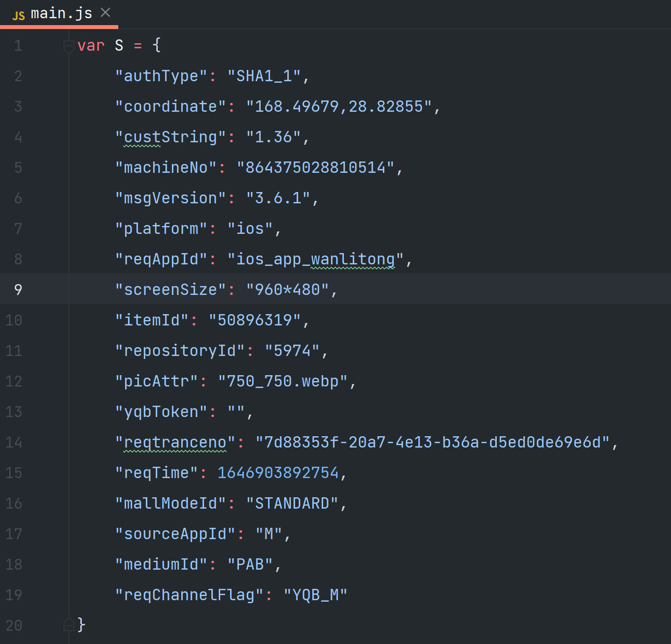Click the "yqbToken" key
Screen dimensions: 671x644
pos(161,412)
